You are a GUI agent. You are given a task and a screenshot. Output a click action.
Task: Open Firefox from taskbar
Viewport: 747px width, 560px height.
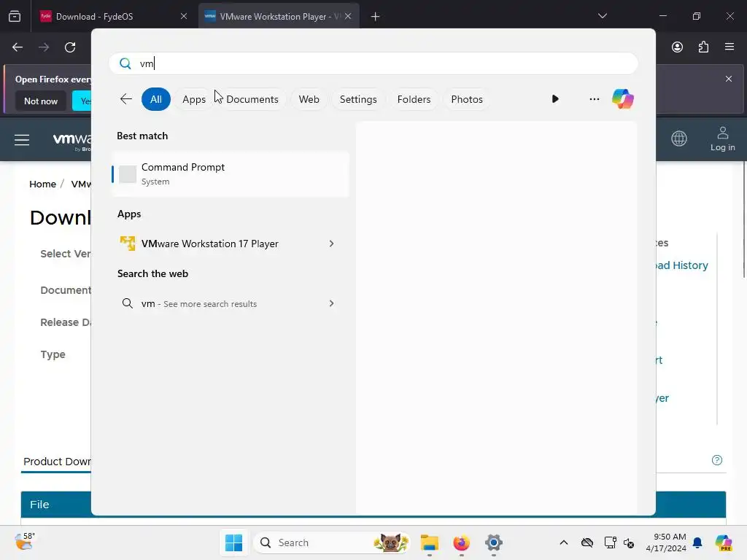pos(461,542)
